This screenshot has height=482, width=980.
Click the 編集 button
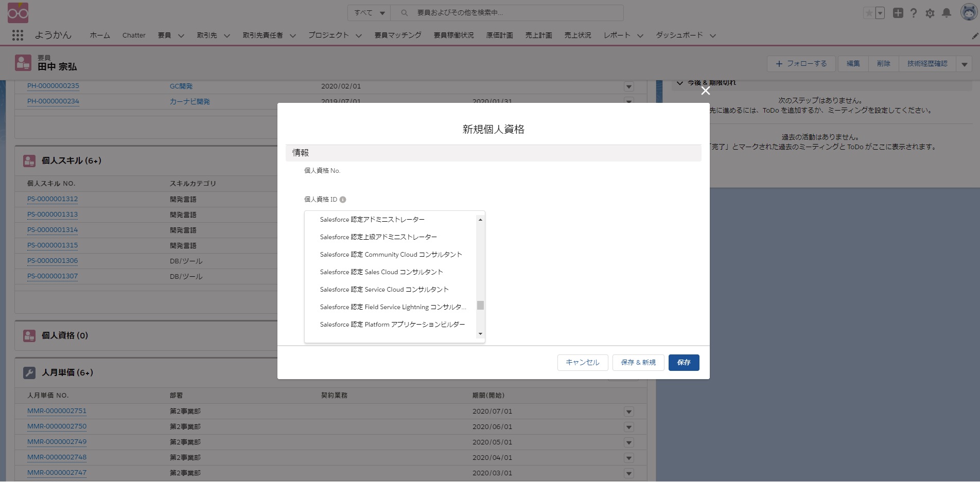click(853, 64)
